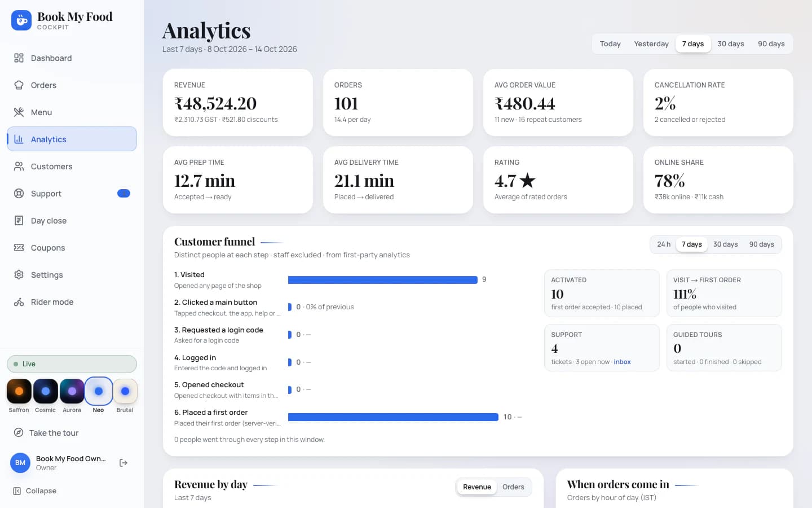Click the Cancellation Rate 2% card
812x508 pixels.
click(718, 103)
